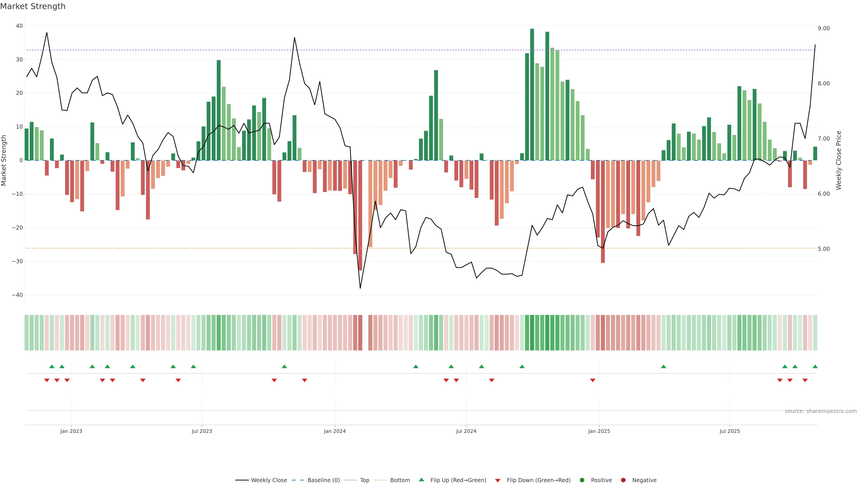868x488 pixels.
Task: Click the purple dotted Top legend line icon
Action: [x=351, y=480]
